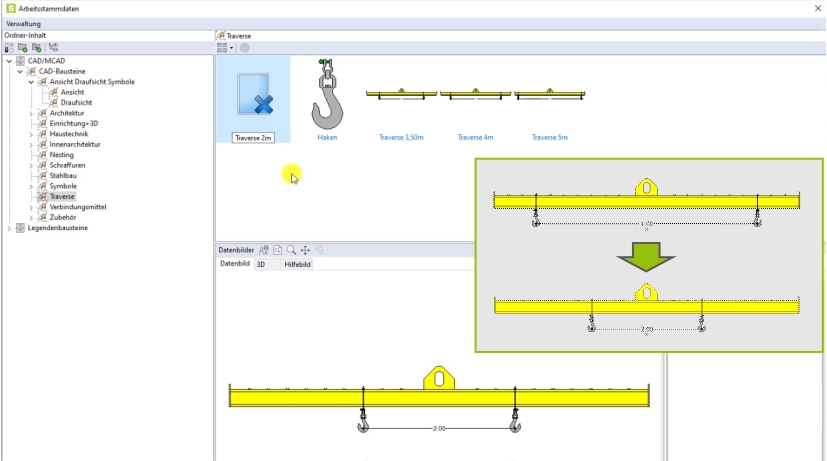Click the tree structure icon in Ordner-Inhalt toolbar
The image size is (827, 461).
(x=53, y=47)
